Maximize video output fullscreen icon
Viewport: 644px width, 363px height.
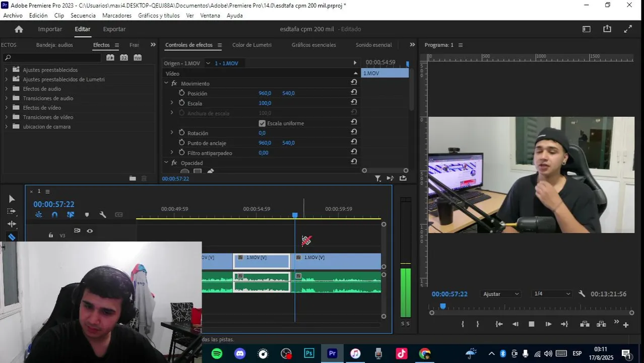(x=628, y=29)
